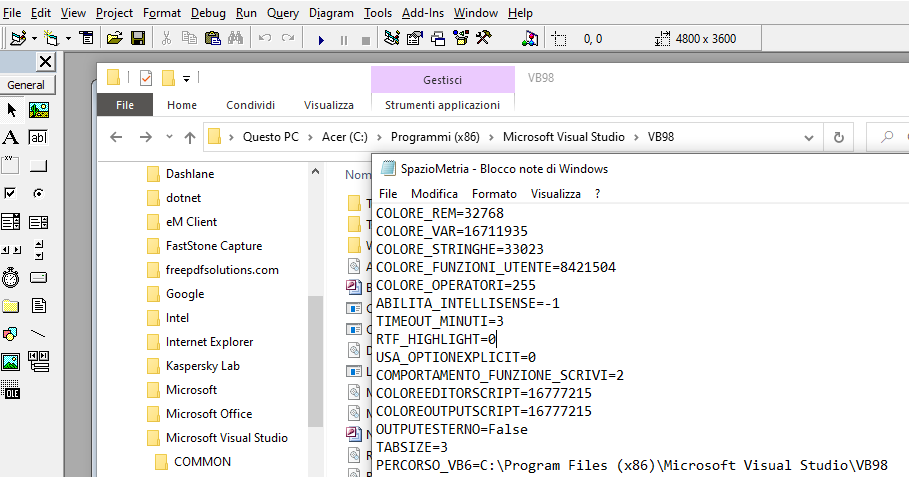This screenshot has height=477, width=909.
Task: Click the navigation tree scrollbar up arrow
Action: pos(315,172)
